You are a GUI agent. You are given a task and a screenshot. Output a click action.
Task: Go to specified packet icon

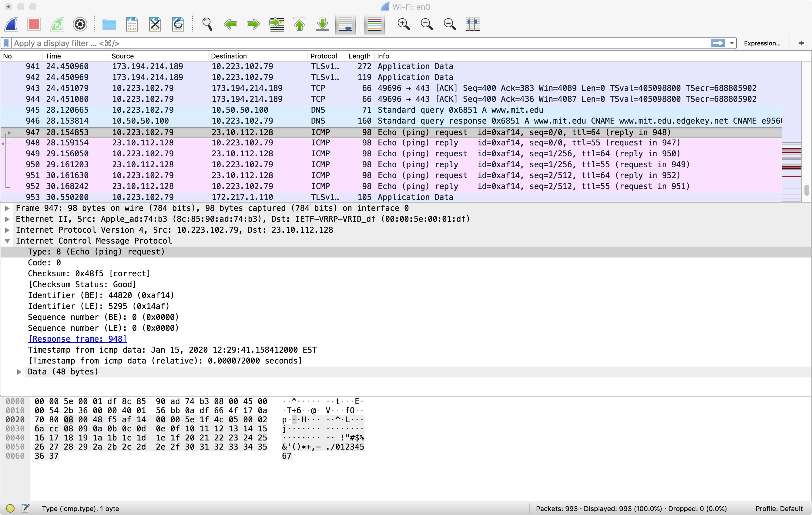pos(277,24)
